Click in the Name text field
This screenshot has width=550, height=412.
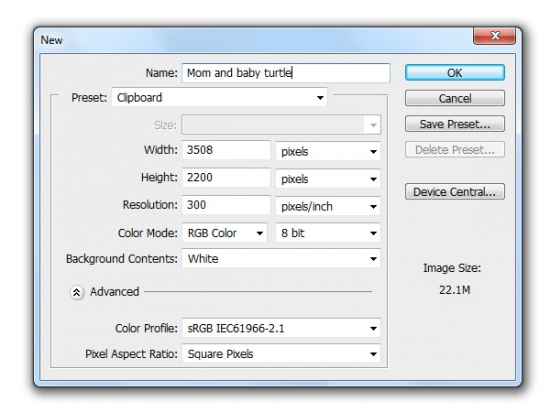286,73
